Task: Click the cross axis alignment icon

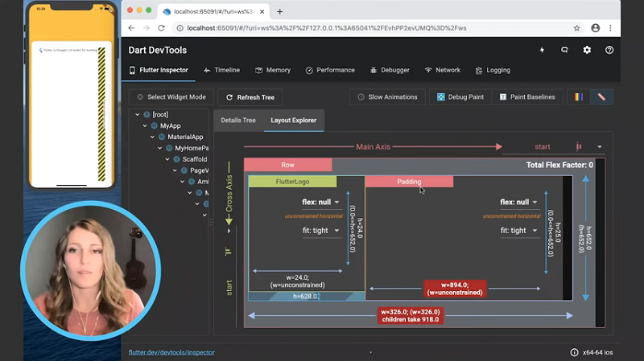Action: click(229, 251)
